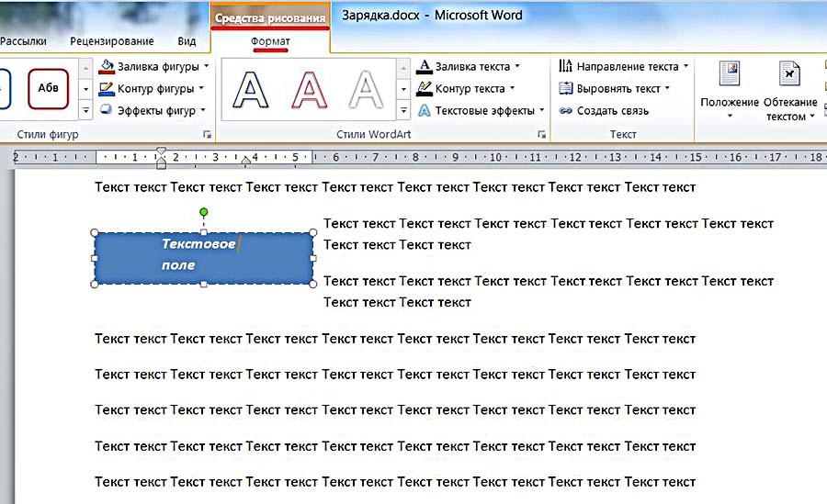Screen dimensions: 827x504
Task: Click the bottom-right corner handle of the text box
Action: click(312, 285)
